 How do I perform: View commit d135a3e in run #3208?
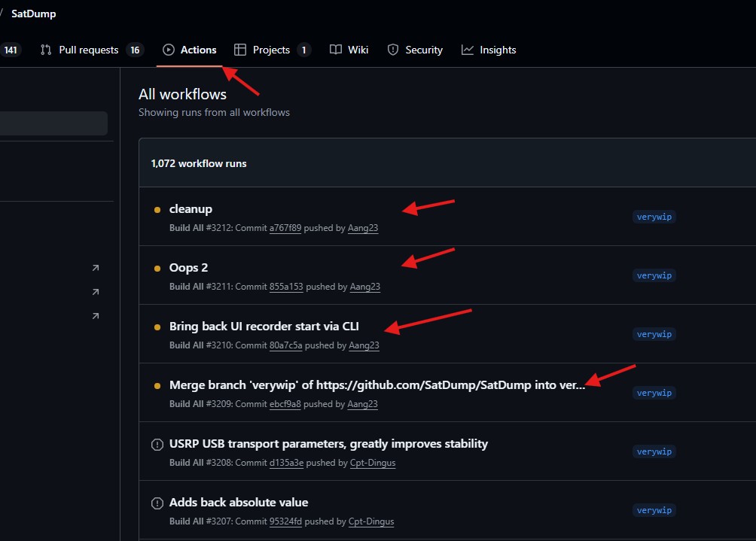285,463
